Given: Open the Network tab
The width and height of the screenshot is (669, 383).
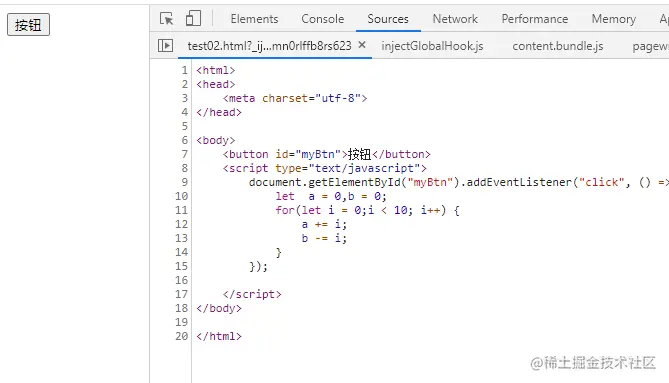Looking at the screenshot, I should [x=455, y=19].
